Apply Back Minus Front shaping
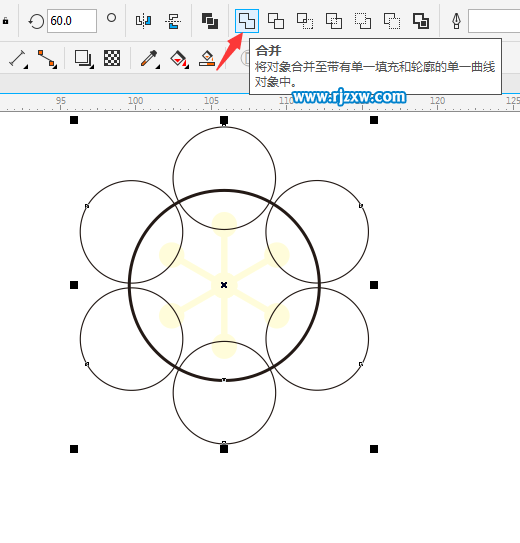This screenshot has width=520, height=543. 392,21
